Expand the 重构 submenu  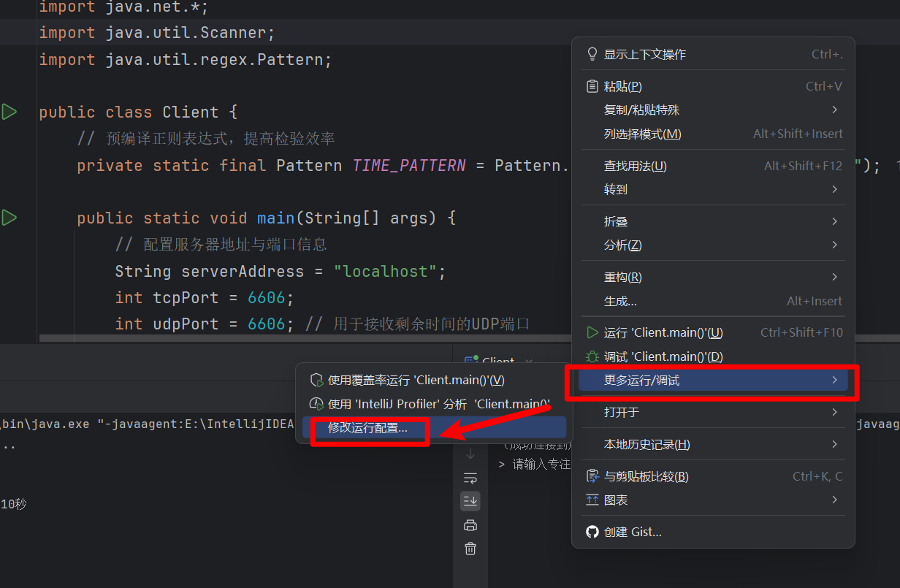[x=622, y=278]
